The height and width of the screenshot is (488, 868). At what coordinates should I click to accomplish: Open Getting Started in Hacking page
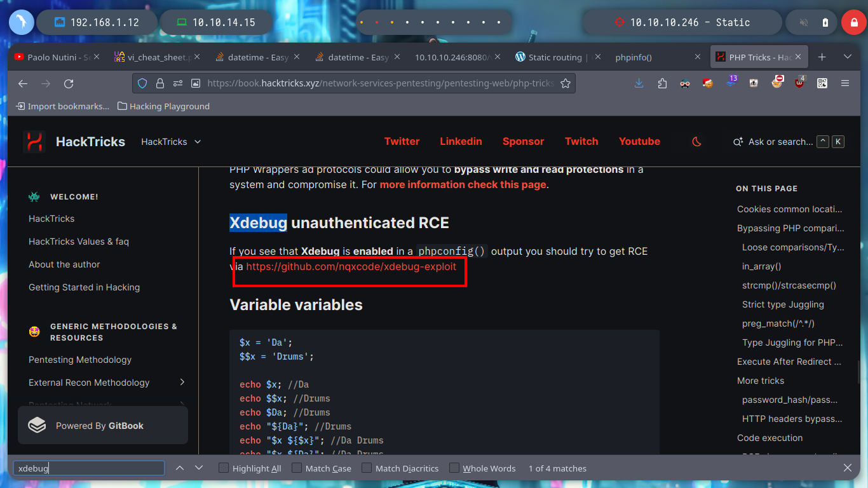[x=84, y=287]
